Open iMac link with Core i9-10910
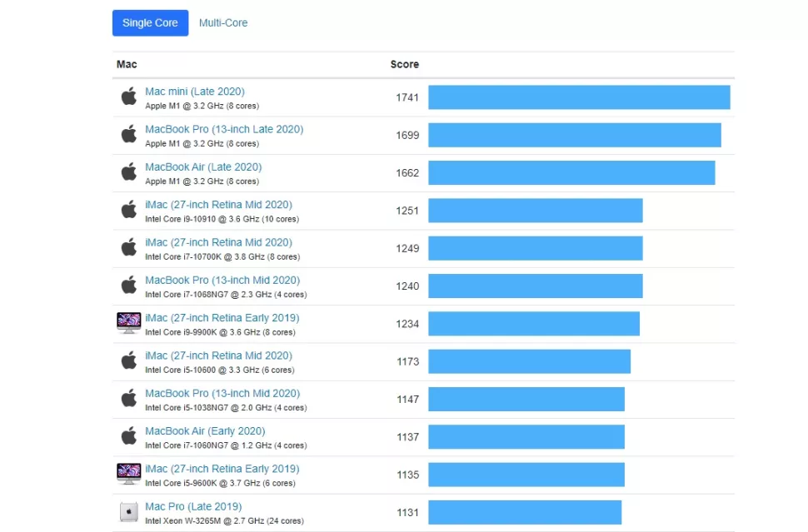The width and height of the screenshot is (808, 532). pyautogui.click(x=218, y=205)
